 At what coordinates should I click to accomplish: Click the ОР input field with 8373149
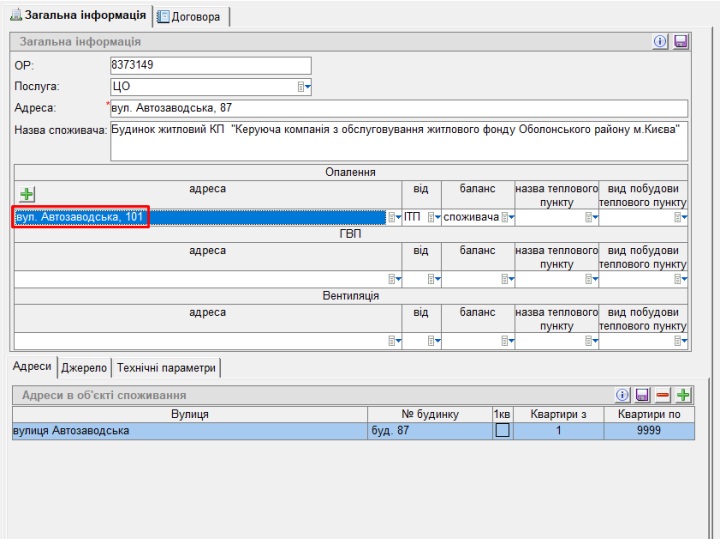pyautogui.click(x=210, y=66)
